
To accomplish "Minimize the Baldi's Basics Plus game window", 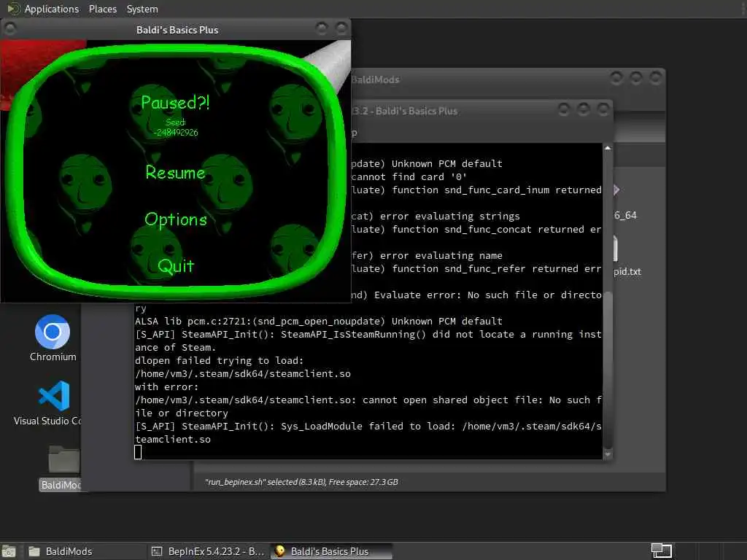I will click(x=322, y=29).
